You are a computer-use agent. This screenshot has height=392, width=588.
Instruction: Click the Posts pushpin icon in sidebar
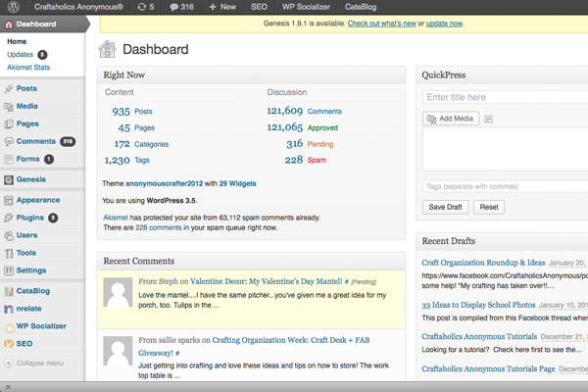coord(9,89)
